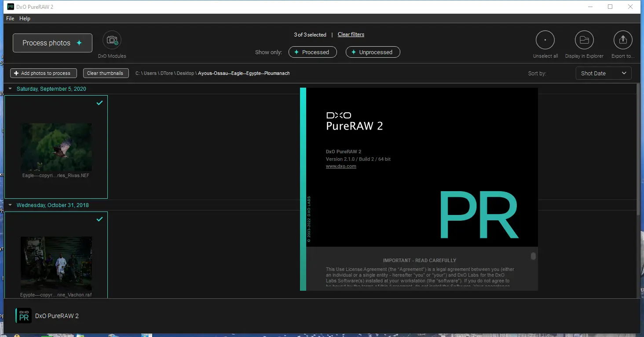Image resolution: width=644 pixels, height=337 pixels.
Task: Open the www.dxo.com link
Action: pos(341,166)
